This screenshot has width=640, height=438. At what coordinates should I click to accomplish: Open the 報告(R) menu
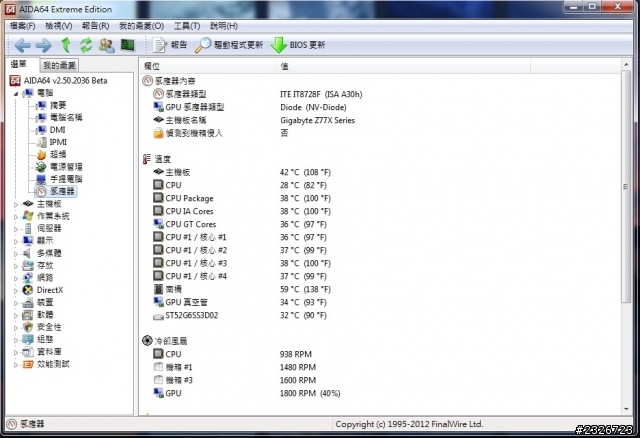(x=96, y=26)
